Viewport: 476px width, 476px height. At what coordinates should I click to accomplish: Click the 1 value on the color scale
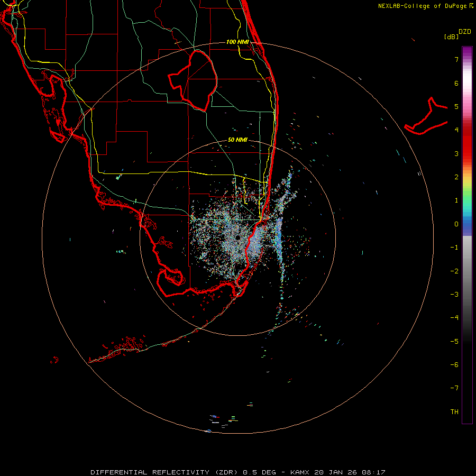pyautogui.click(x=456, y=200)
